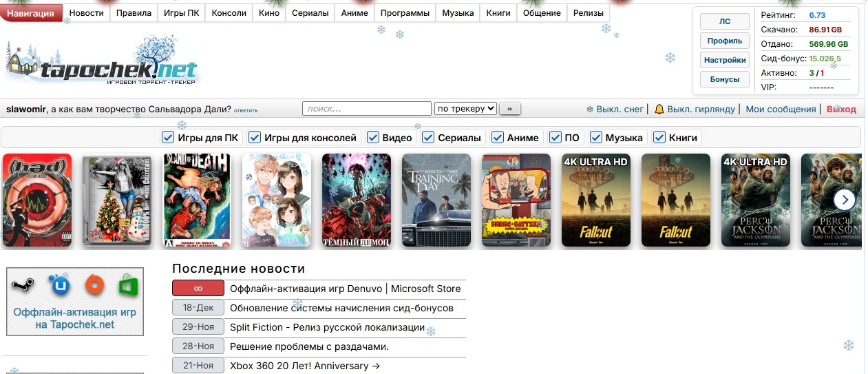The height and width of the screenshot is (374, 868).
Task: Open the Тёмный демон poster
Action: 357,200
